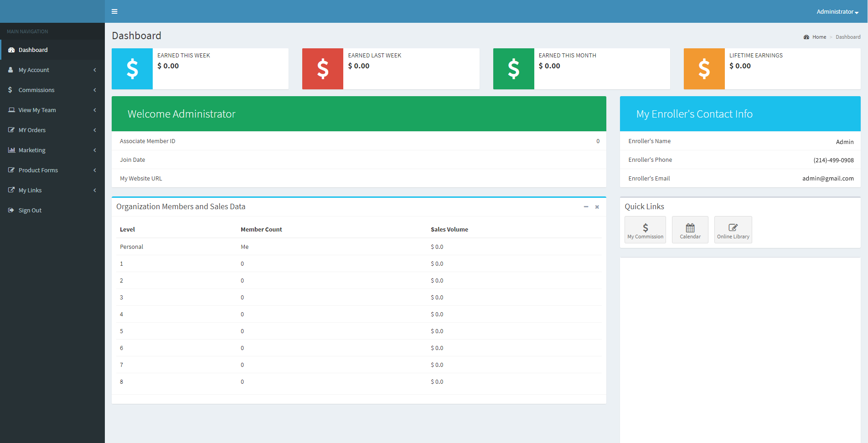The image size is (868, 443).
Task: Click the orange Lifetime Earnings dollar icon
Action: pos(704,69)
